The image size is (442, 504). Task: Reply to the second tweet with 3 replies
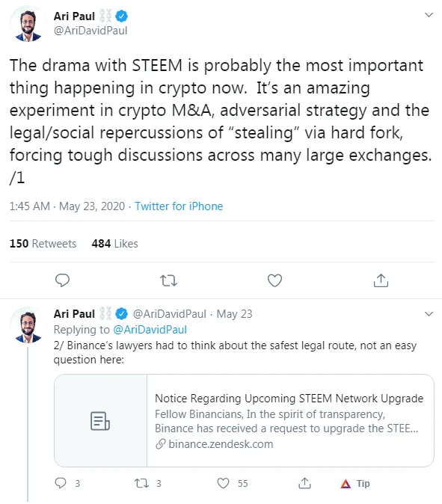tap(61, 483)
